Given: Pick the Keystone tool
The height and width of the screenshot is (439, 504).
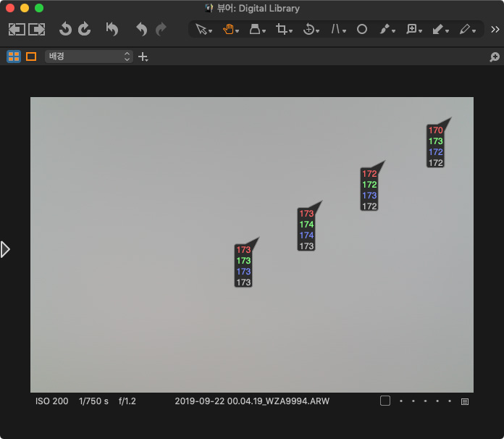Looking at the screenshot, I should pyautogui.click(x=337, y=29).
